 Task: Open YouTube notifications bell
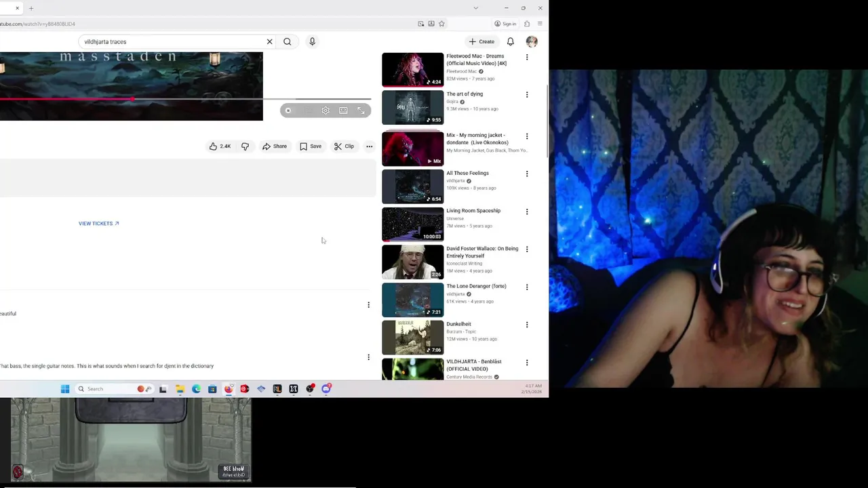tap(511, 41)
